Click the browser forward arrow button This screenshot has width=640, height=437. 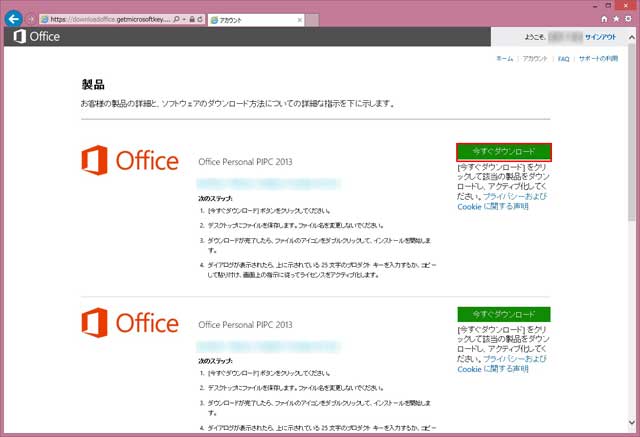click(31, 19)
